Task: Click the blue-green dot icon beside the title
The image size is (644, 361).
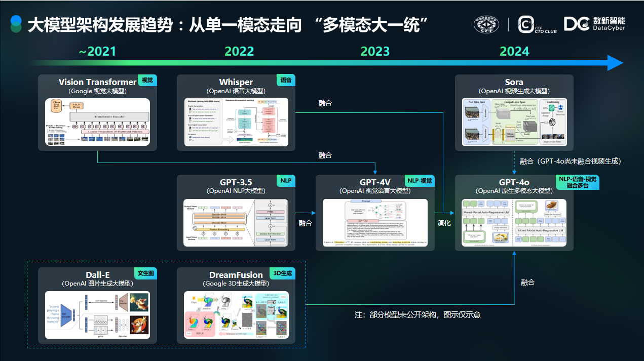Action: (x=16, y=24)
